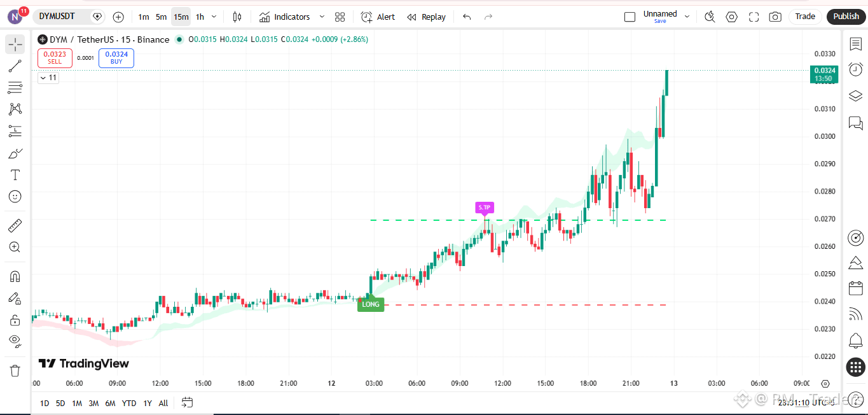Screen dimensions: 868x415
Task: Expand the Unnamed layout dropdown arrow
Action: pyautogui.click(x=687, y=17)
